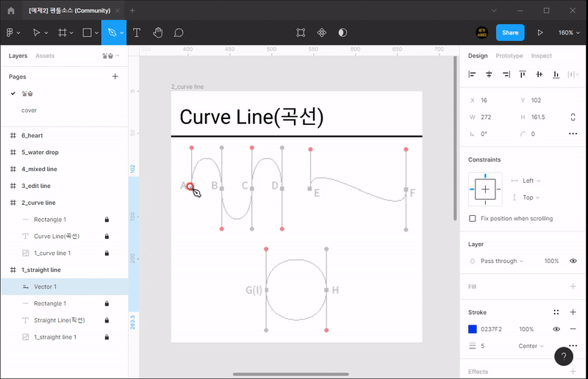Unlock the 1_straight line 1 layer
Image resolution: width=588 pixels, height=379 pixels.
(x=107, y=337)
